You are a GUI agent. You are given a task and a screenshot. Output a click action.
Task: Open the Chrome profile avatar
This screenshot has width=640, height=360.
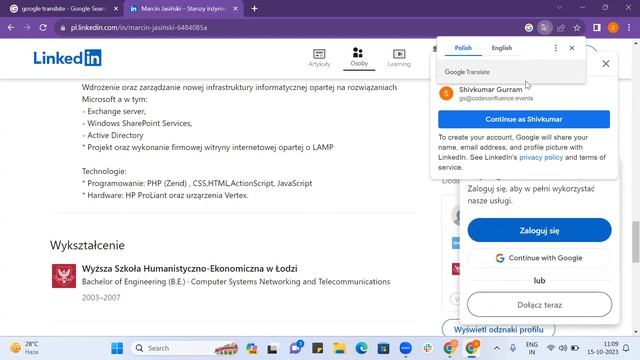click(613, 27)
